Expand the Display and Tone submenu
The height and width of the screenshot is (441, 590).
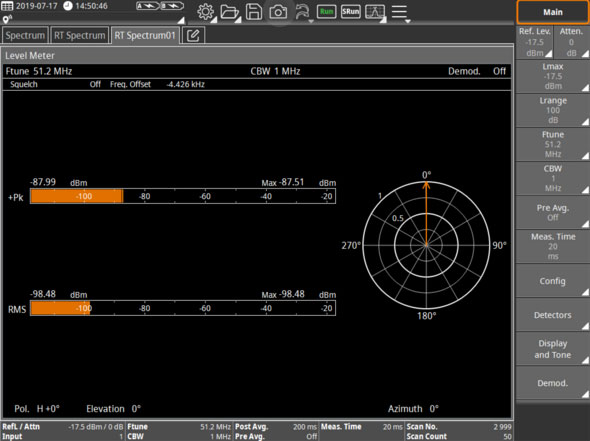(552, 349)
